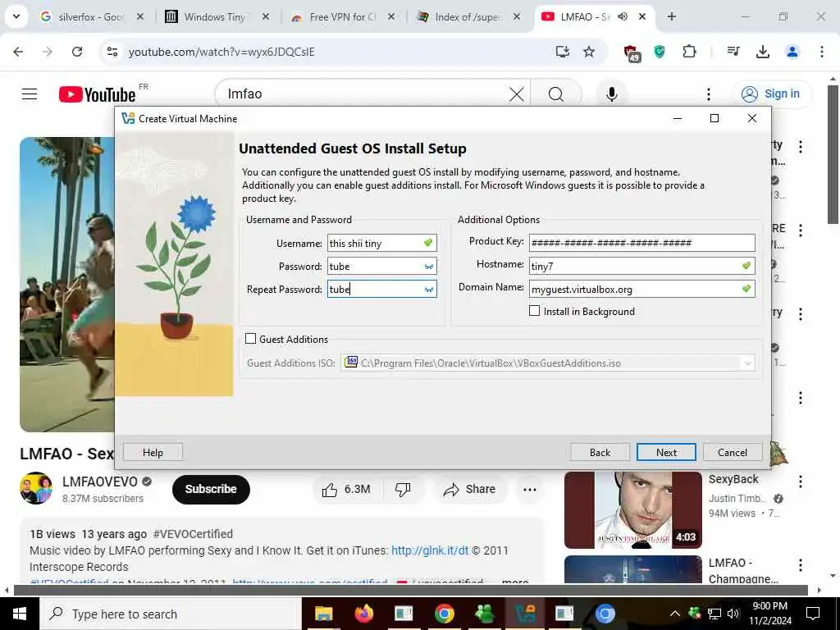840x630 pixels.
Task: Show password in the Password field
Action: pos(429,267)
